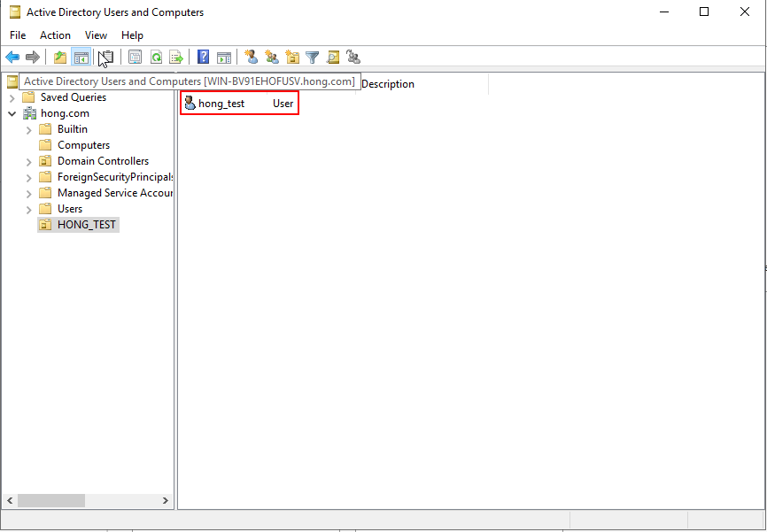The height and width of the screenshot is (532, 767).
Task: Expand the Managed Service Accounts container
Action: [28, 194]
